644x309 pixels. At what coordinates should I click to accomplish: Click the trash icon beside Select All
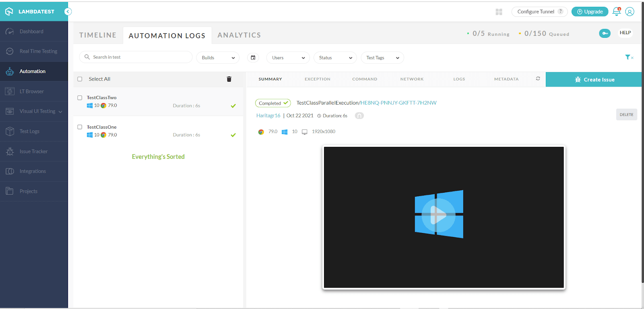coord(229,79)
